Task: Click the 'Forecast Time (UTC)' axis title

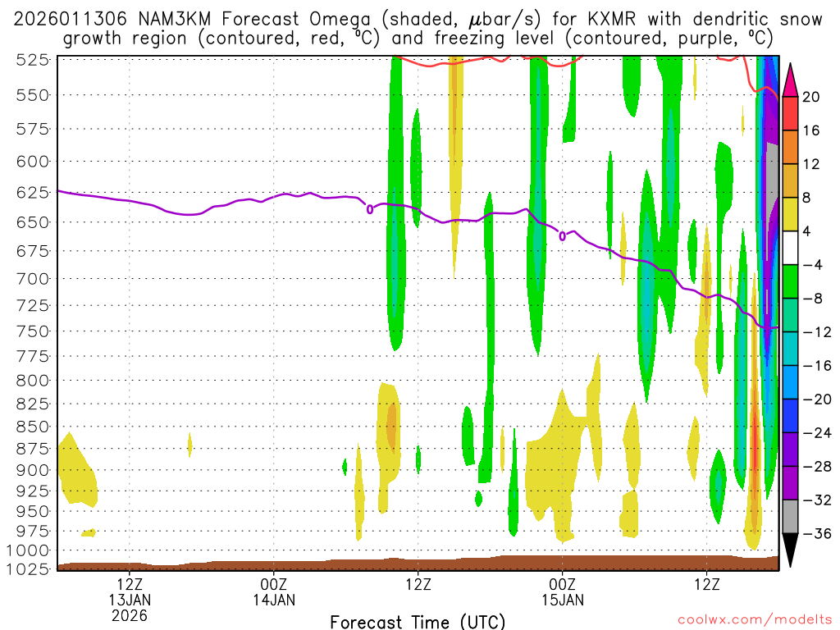Action: point(418,622)
